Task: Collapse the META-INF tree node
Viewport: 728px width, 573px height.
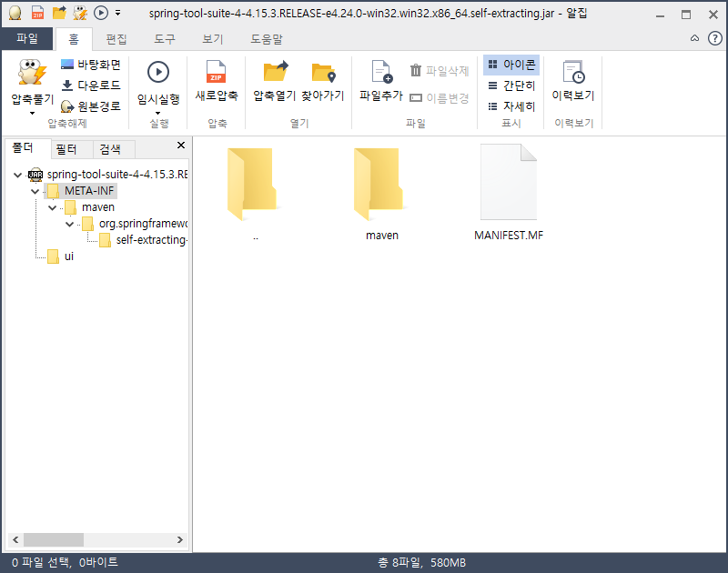Action: click(35, 191)
